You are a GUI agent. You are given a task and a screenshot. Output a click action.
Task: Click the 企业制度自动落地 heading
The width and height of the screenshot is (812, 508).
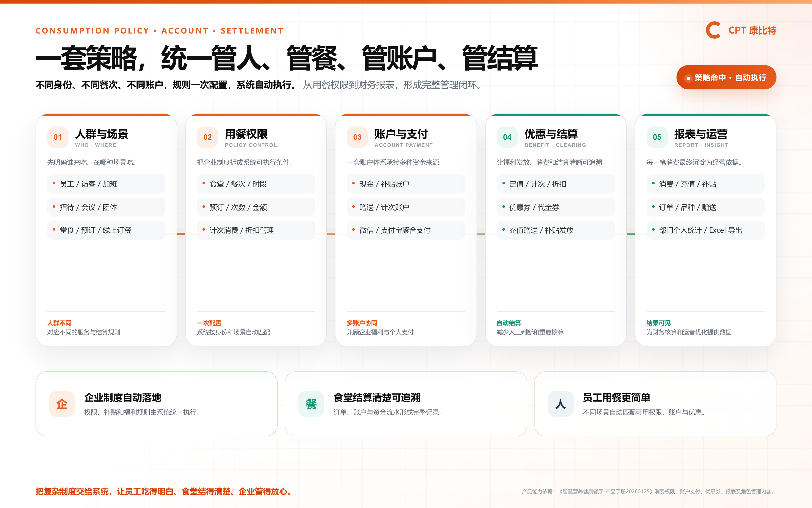[123, 398]
